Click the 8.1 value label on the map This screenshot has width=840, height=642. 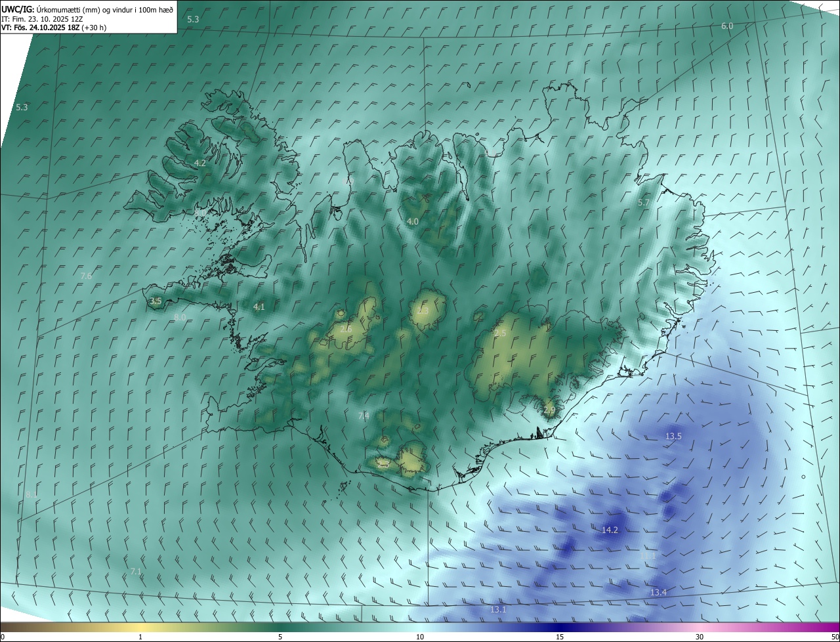[31, 494]
